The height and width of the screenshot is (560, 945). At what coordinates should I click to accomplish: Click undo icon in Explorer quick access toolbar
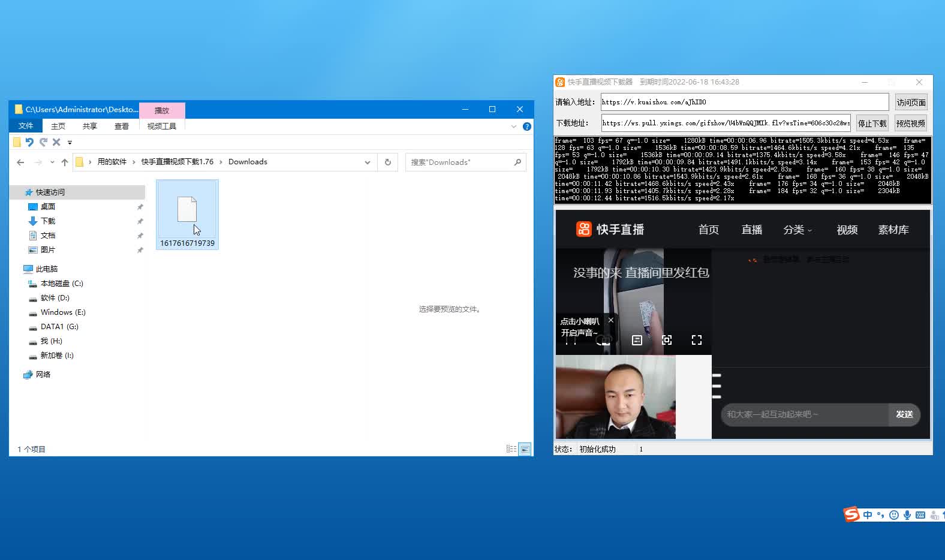pyautogui.click(x=29, y=142)
